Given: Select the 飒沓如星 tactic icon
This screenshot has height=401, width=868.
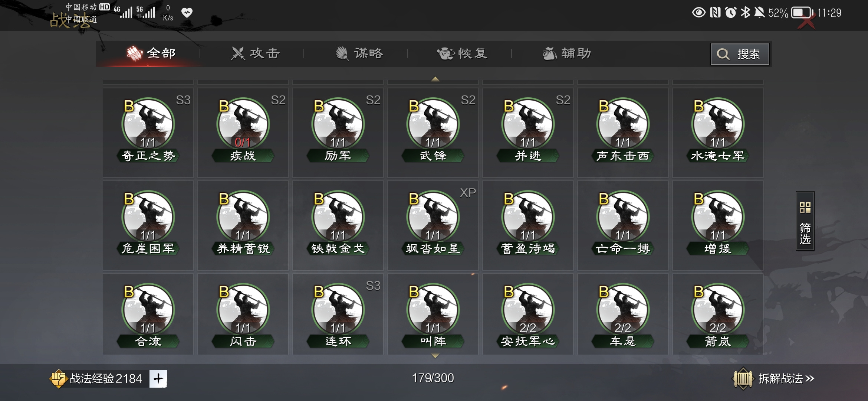Looking at the screenshot, I should (433, 217).
